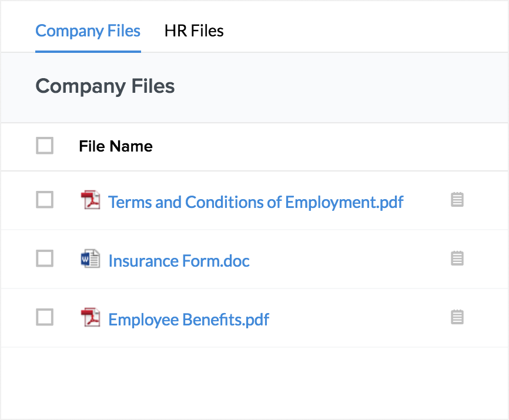Screen dimensions: 509x420
Task: Open the Insurance Form.doc link
Action: pos(179,261)
